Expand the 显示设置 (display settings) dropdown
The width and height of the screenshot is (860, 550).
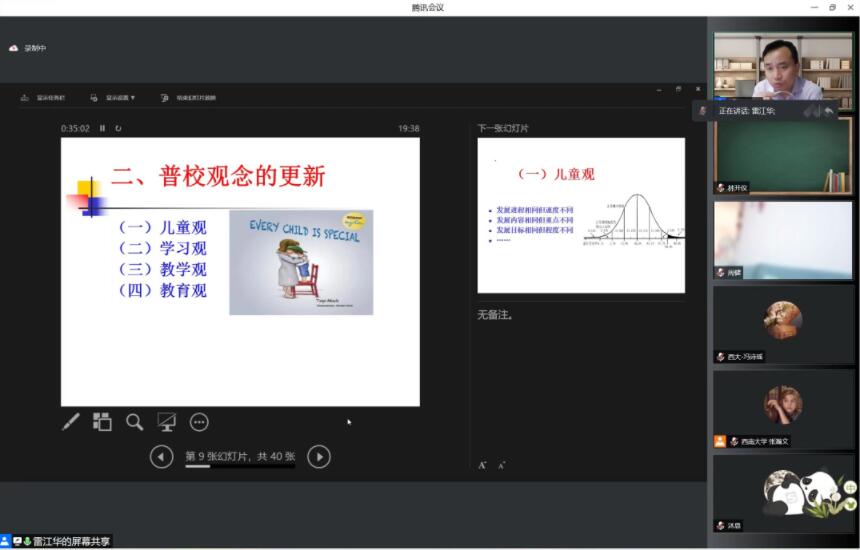[x=113, y=98]
